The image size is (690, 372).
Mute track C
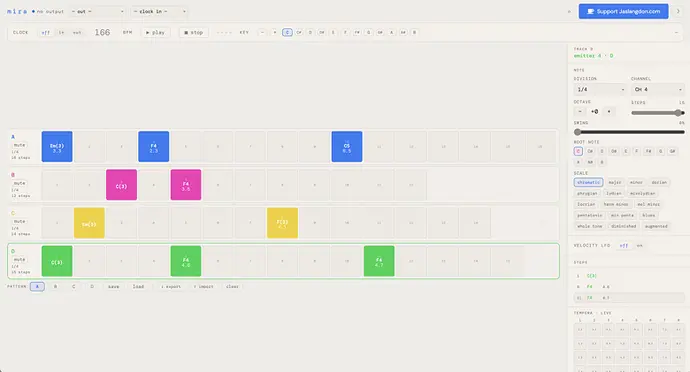click(x=19, y=221)
